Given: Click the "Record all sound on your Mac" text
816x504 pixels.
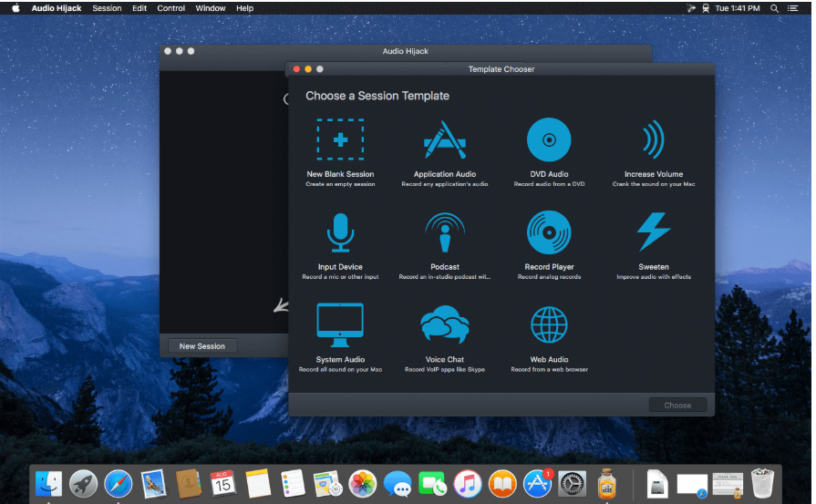Looking at the screenshot, I should 340,370.
